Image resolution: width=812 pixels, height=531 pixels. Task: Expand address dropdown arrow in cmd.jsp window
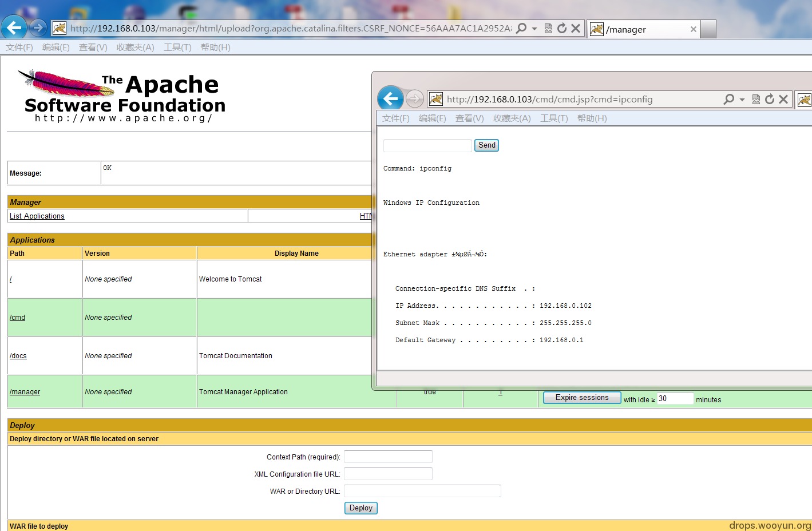coord(742,100)
